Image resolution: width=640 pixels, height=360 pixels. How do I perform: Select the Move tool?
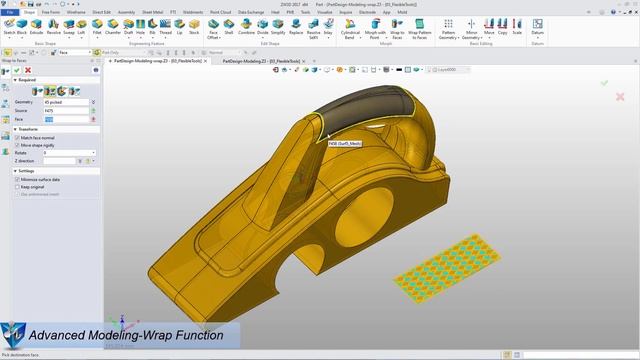pos(489,27)
